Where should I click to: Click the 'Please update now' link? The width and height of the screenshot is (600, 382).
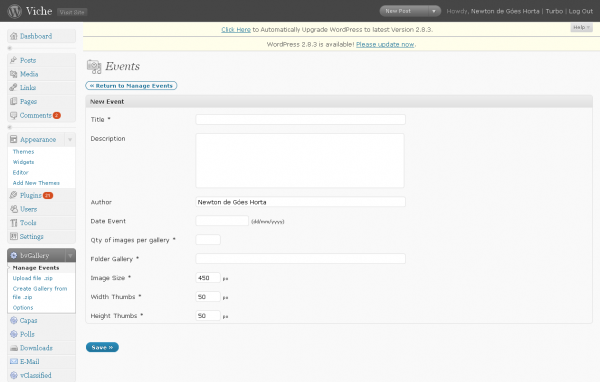[385, 44]
